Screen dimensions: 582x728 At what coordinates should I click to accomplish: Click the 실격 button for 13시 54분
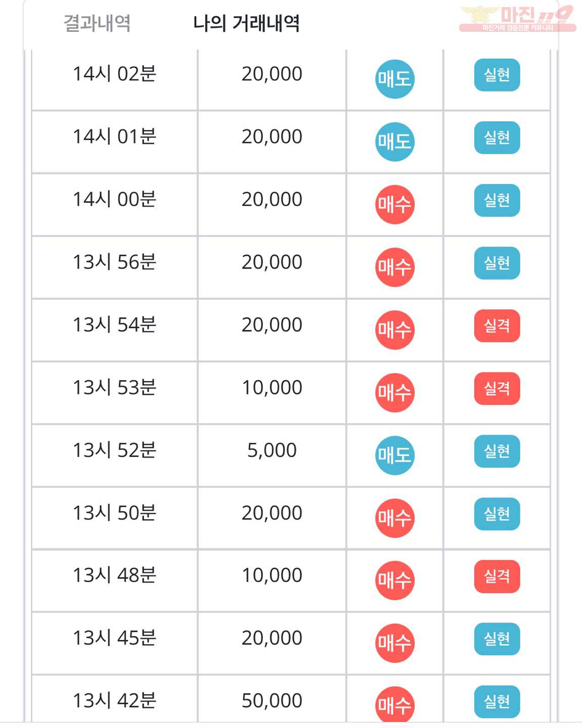click(x=497, y=326)
